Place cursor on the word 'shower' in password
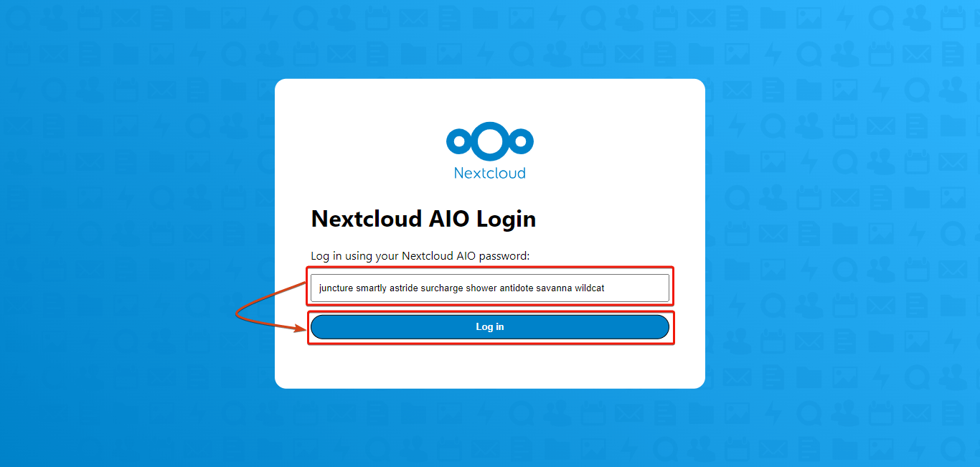The image size is (980, 467). pyautogui.click(x=481, y=288)
